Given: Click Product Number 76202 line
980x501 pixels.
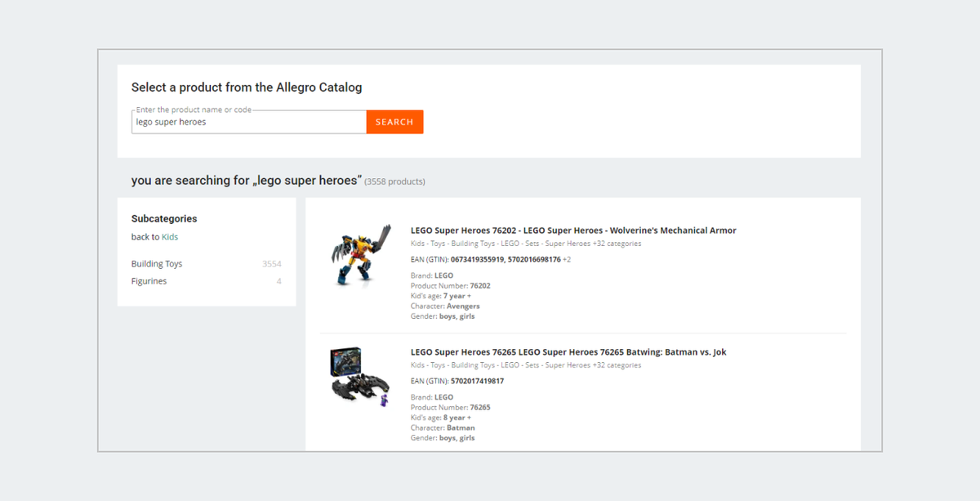Looking at the screenshot, I should [x=451, y=286].
